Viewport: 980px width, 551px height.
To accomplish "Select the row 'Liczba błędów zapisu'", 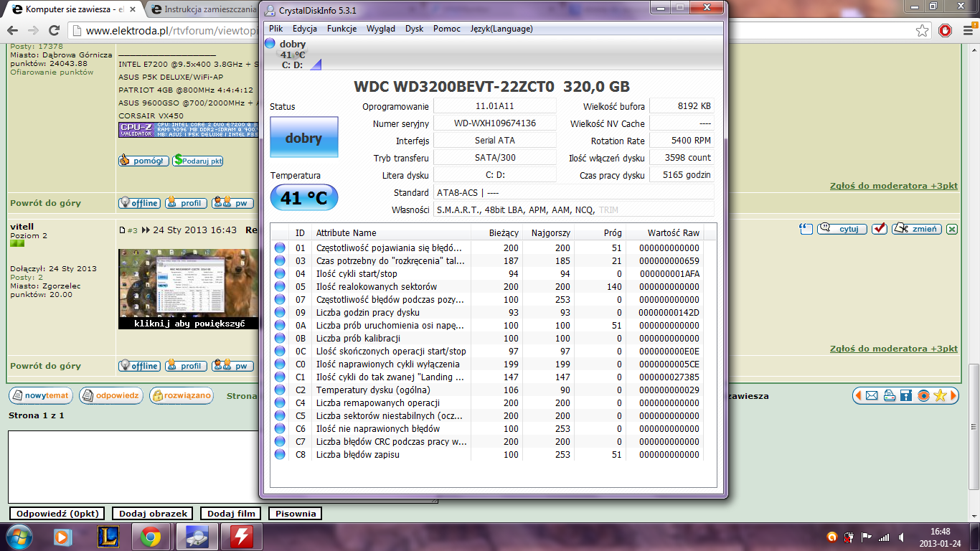I will [487, 454].
